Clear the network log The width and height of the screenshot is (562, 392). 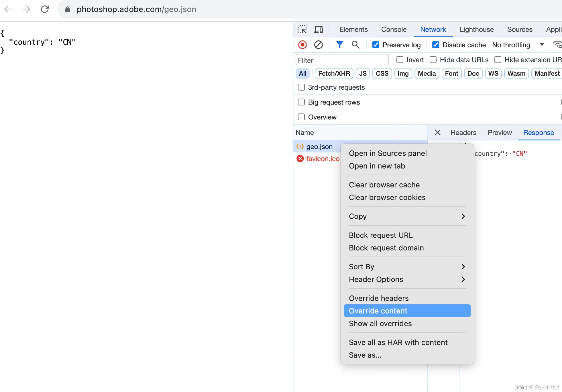pos(318,45)
